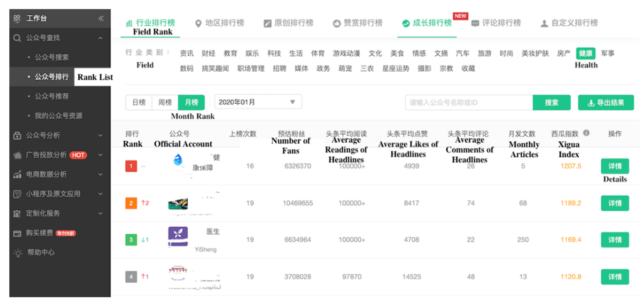644x306 pixels.
Task: Click the 帮助中心 lightbulb icon
Action: [x=18, y=253]
